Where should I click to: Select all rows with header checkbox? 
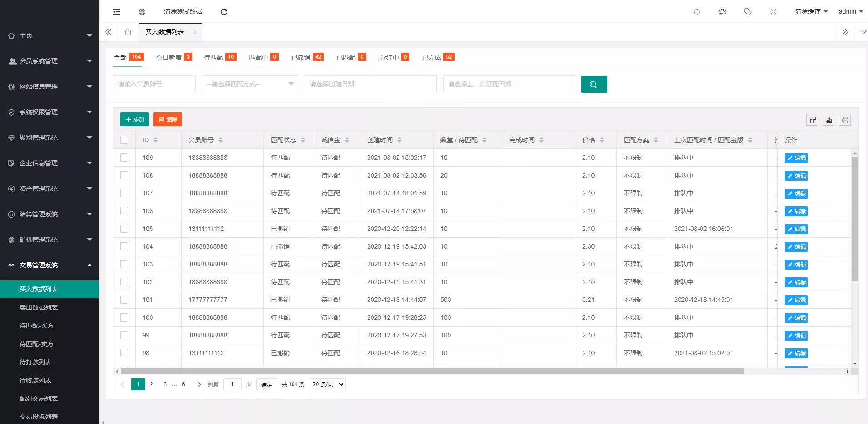(124, 140)
